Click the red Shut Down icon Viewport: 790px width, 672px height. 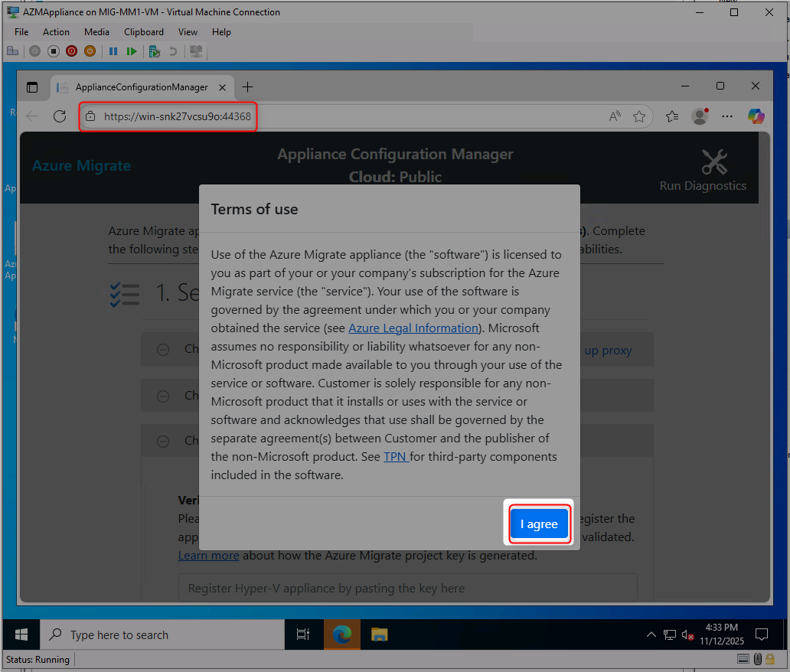71,51
